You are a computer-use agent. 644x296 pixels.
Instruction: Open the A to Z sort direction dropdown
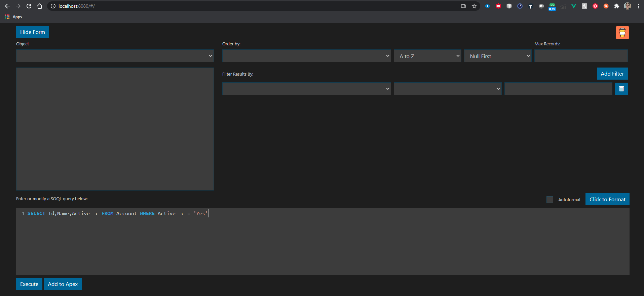click(428, 56)
